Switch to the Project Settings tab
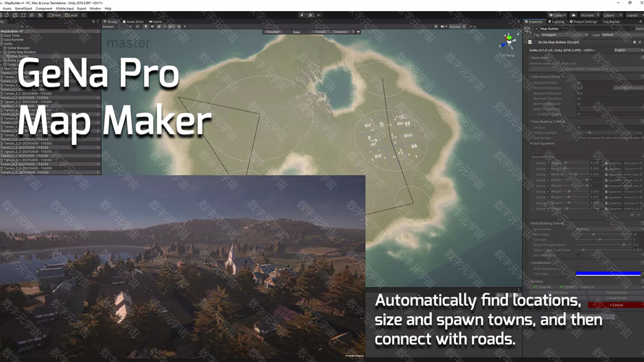 point(583,22)
